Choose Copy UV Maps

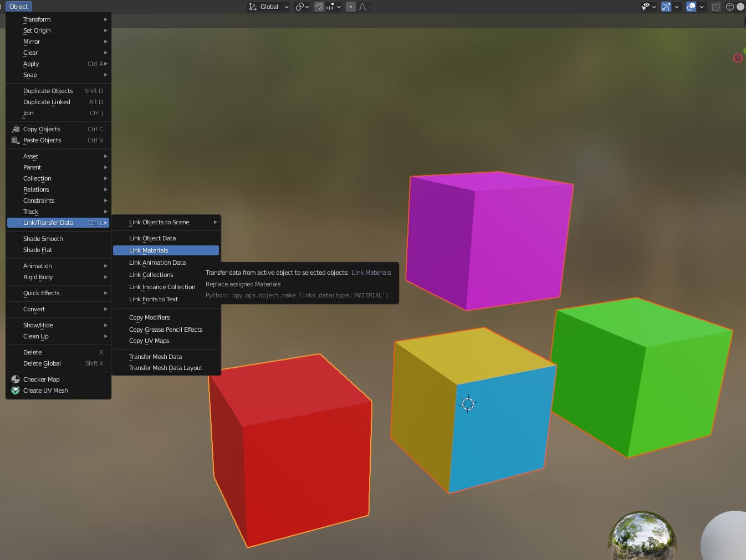[166, 341]
